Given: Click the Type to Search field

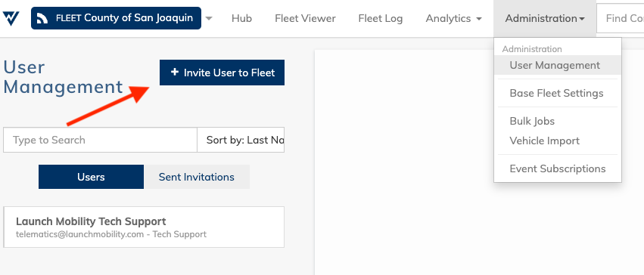Looking at the screenshot, I should (100, 140).
